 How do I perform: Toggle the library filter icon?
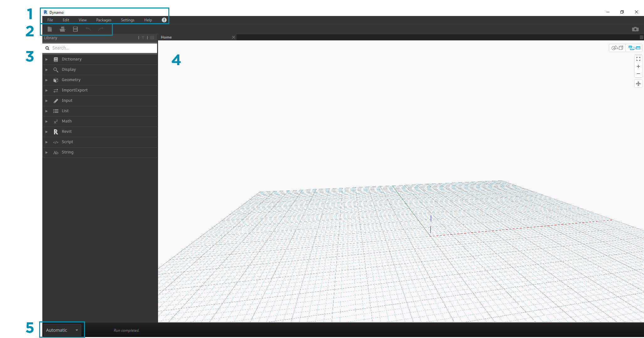(143, 37)
